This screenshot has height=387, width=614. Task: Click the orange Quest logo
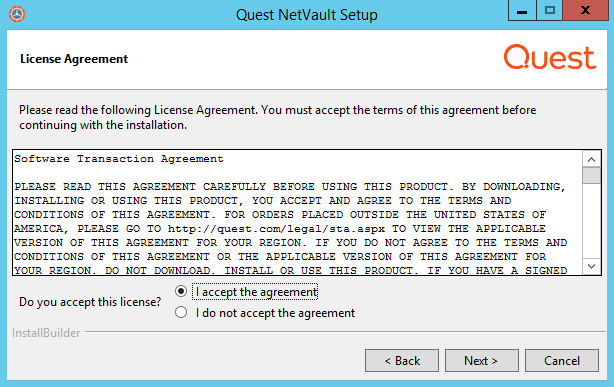(x=549, y=57)
